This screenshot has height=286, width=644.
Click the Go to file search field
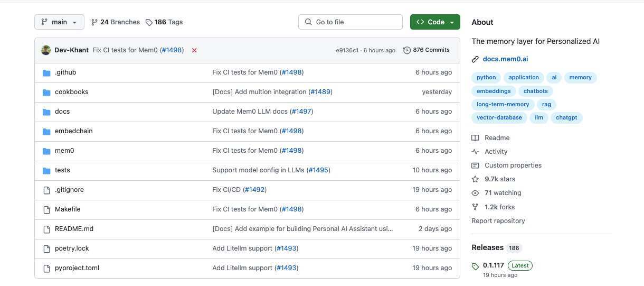coord(351,22)
